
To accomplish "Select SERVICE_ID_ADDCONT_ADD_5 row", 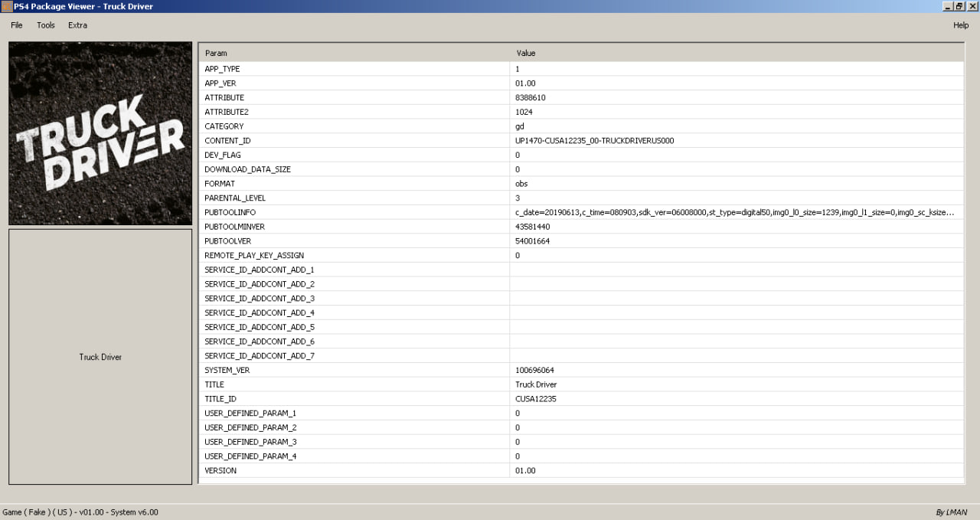I will tap(582, 328).
